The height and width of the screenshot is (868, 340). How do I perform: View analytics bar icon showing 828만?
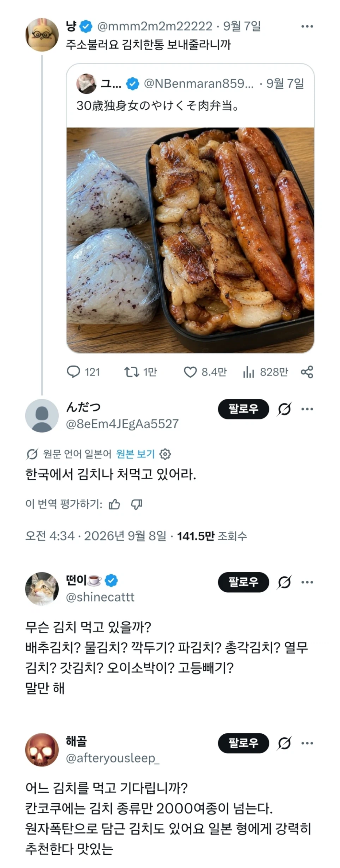[248, 372]
